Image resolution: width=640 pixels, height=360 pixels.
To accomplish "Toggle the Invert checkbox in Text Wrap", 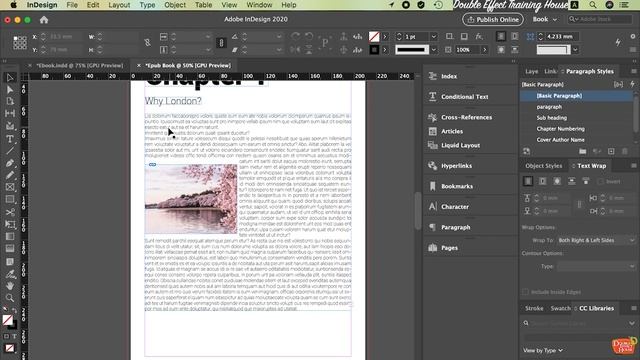I will pos(600,182).
